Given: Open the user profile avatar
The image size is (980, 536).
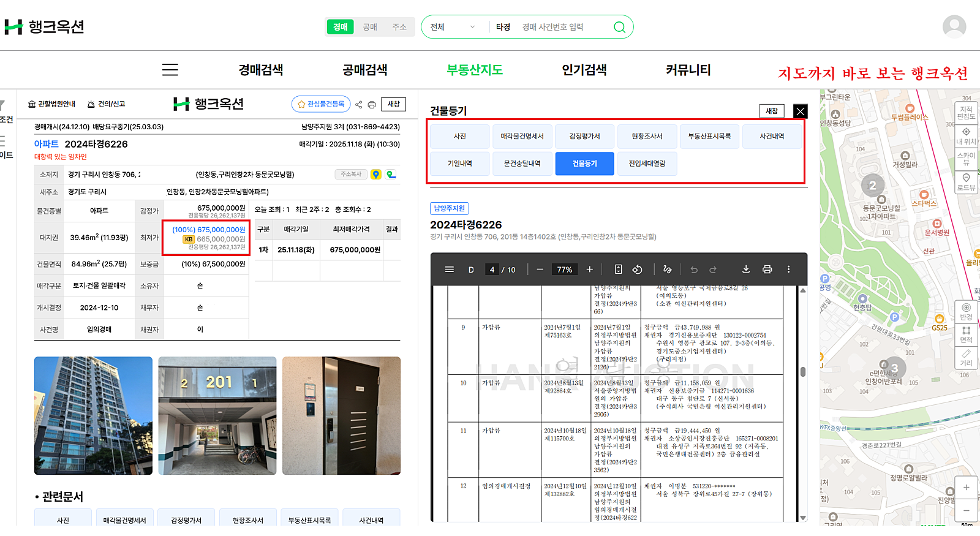Looking at the screenshot, I should 954,27.
